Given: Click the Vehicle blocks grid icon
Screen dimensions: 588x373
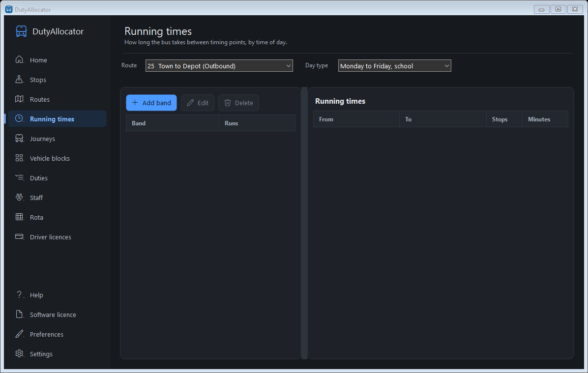Looking at the screenshot, I should 20,158.
